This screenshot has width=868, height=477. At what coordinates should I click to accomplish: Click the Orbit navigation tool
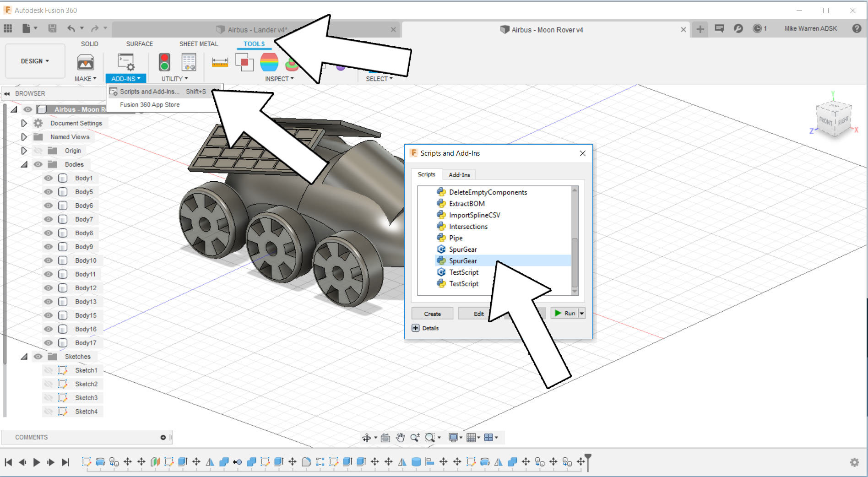pyautogui.click(x=367, y=438)
